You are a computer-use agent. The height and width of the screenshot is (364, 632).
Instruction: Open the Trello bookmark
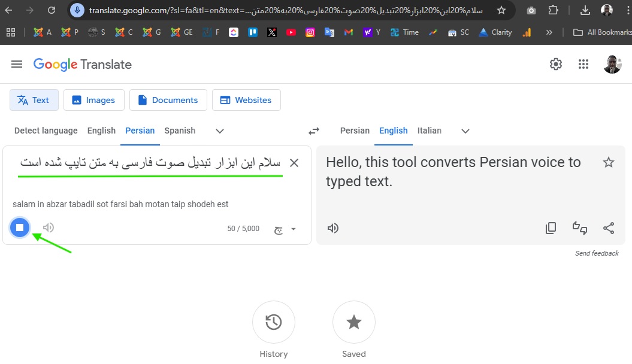point(253,32)
